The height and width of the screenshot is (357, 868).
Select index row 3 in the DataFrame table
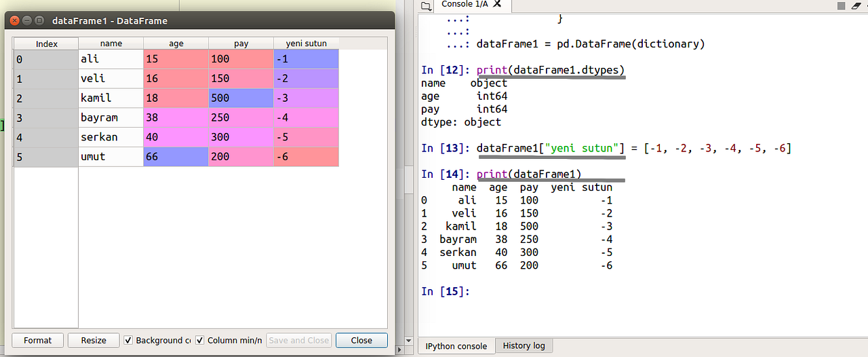click(46, 117)
